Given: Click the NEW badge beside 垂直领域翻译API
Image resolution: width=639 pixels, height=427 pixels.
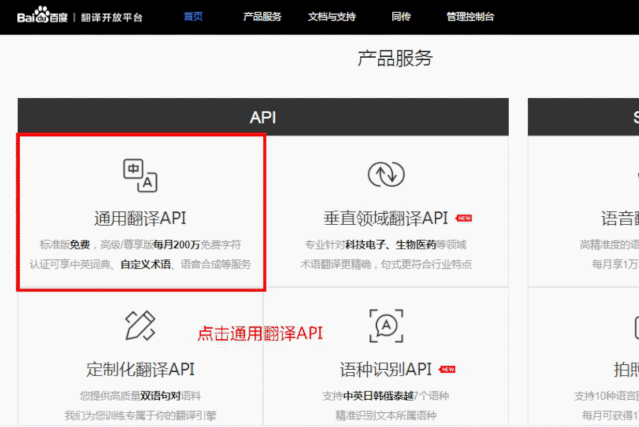Looking at the screenshot, I should (x=464, y=218).
